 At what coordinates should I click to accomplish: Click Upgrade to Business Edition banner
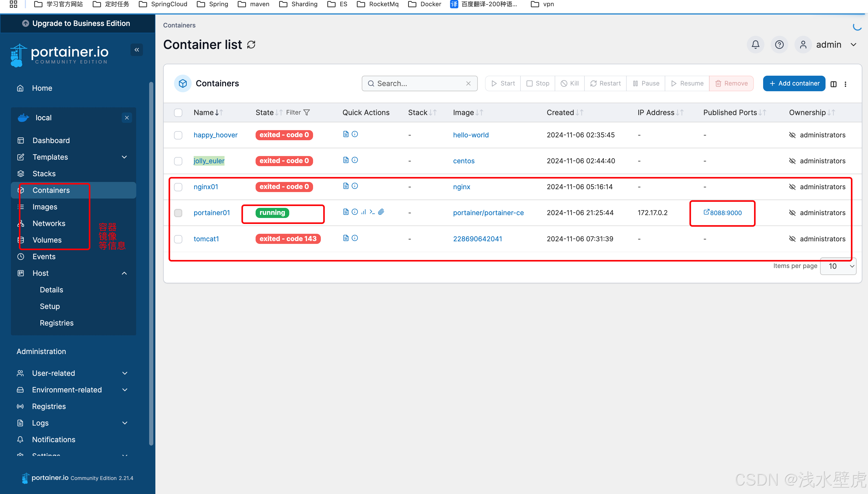click(77, 23)
